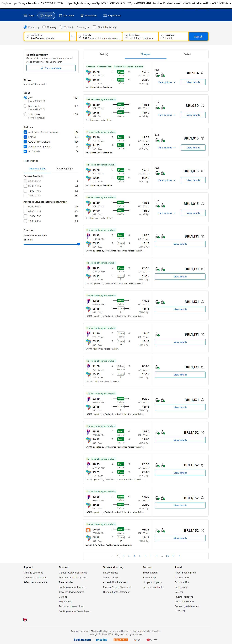Select the One way radio button
The height and width of the screenshot is (644, 232).
[44, 27]
